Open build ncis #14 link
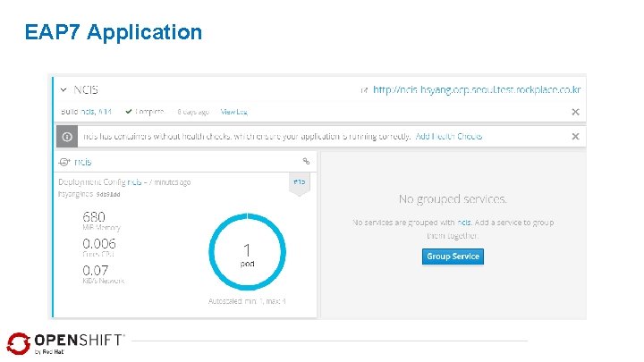 point(96,111)
